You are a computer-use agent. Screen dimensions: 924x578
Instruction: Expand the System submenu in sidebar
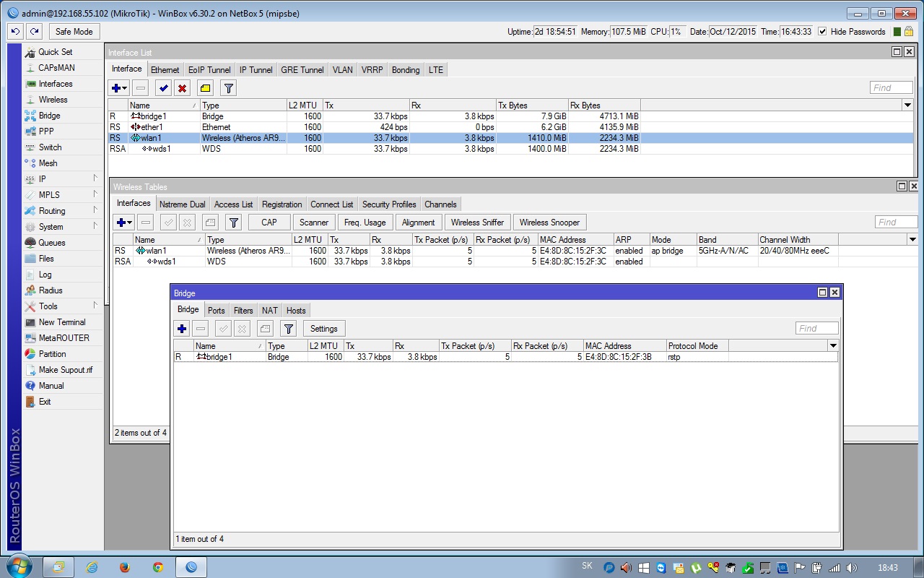click(x=63, y=227)
